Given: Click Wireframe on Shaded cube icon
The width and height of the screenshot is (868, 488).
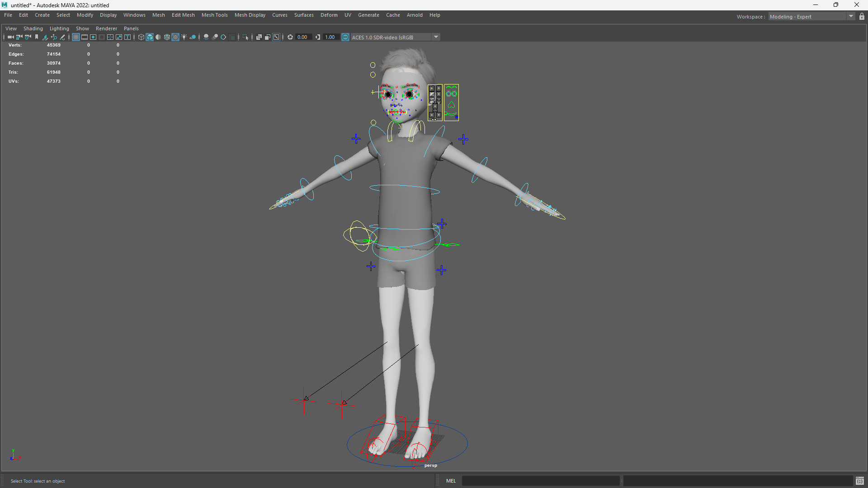Looking at the screenshot, I should [x=167, y=37].
